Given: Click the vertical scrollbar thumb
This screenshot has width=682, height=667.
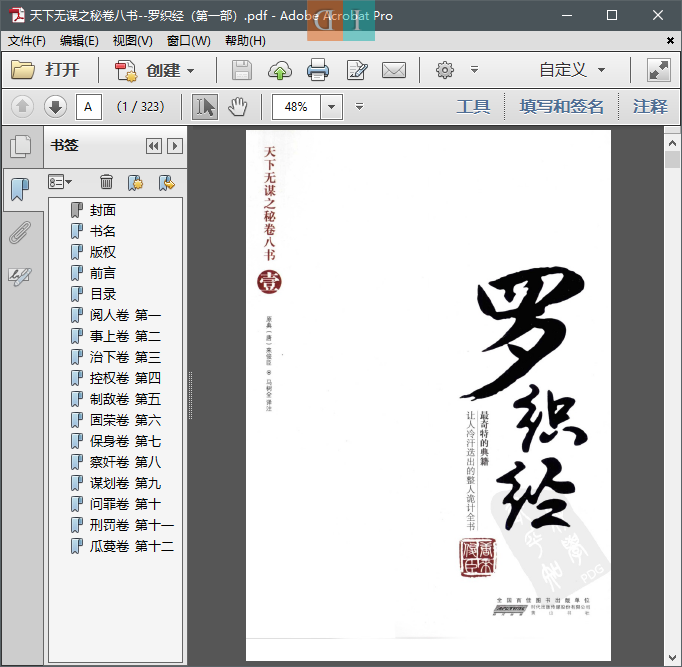Looking at the screenshot, I should click(672, 159).
